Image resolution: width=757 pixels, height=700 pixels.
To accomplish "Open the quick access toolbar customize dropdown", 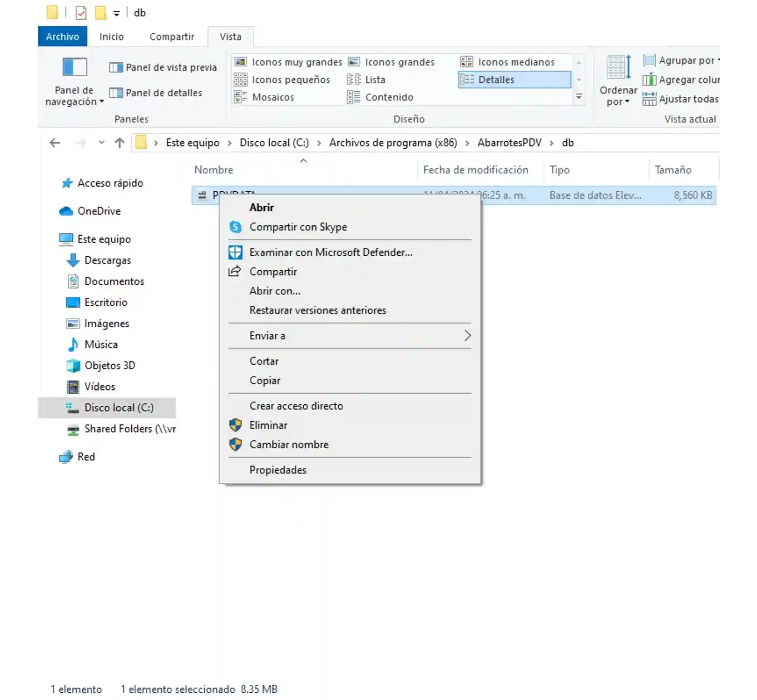I will (x=117, y=13).
